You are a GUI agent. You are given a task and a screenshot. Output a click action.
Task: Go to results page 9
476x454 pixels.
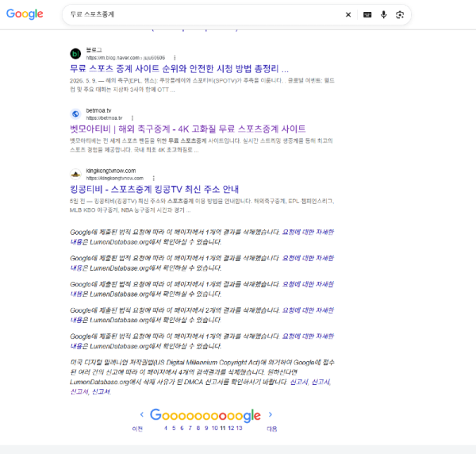[x=206, y=428]
